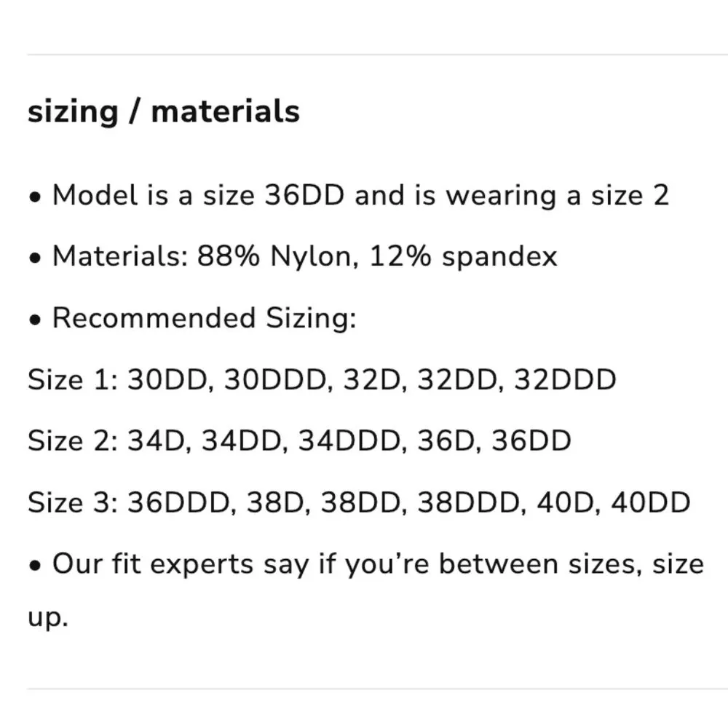Click the "12% spandex" text
The height and width of the screenshot is (728, 728).
(463, 256)
